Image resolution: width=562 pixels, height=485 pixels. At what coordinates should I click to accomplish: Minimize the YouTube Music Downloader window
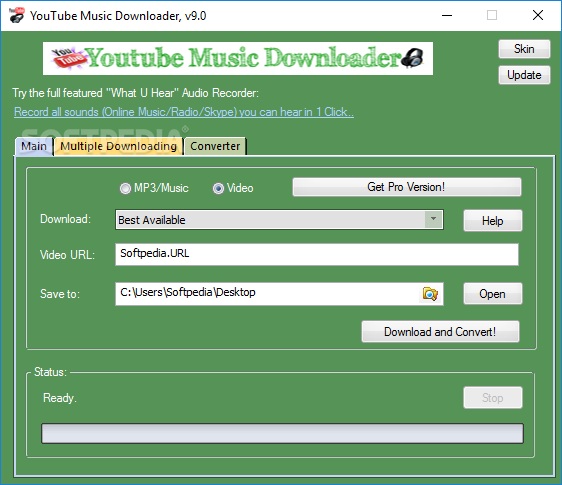click(x=447, y=15)
